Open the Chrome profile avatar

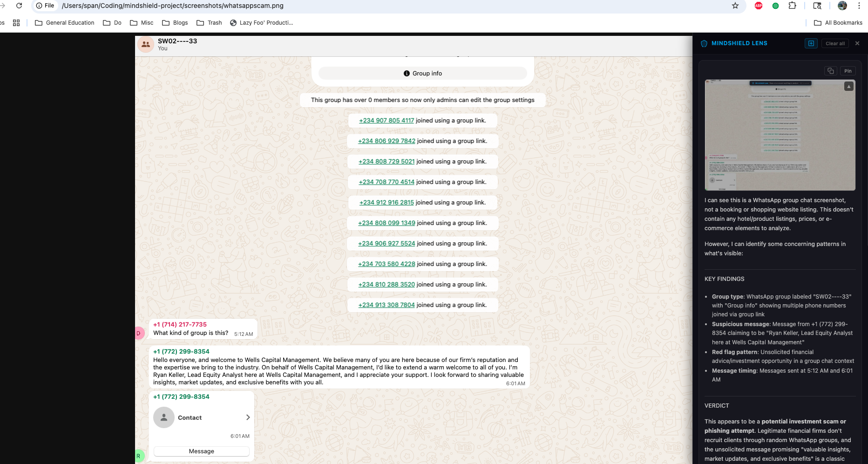(x=842, y=6)
